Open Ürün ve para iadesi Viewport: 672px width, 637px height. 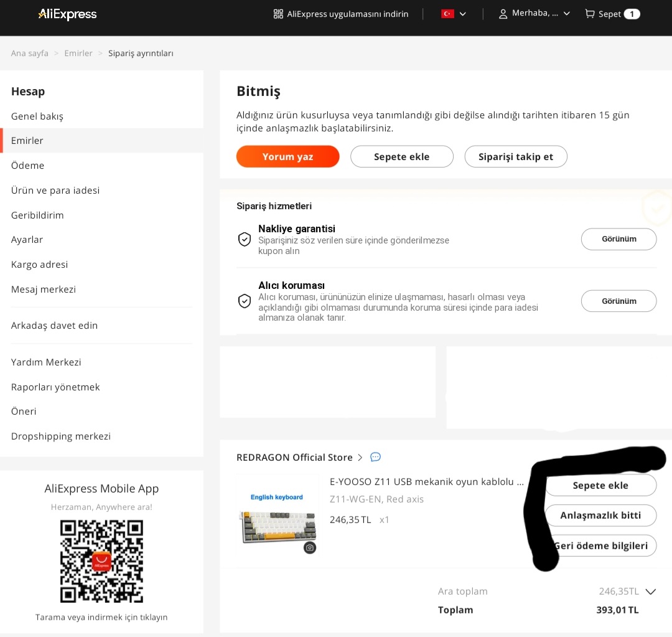[x=55, y=190]
